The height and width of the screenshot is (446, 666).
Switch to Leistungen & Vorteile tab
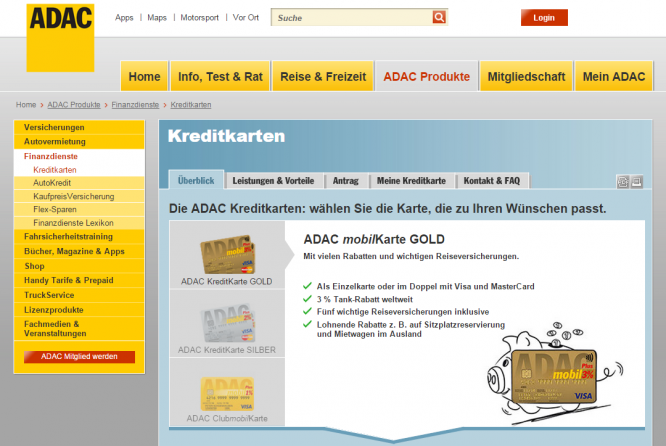273,181
